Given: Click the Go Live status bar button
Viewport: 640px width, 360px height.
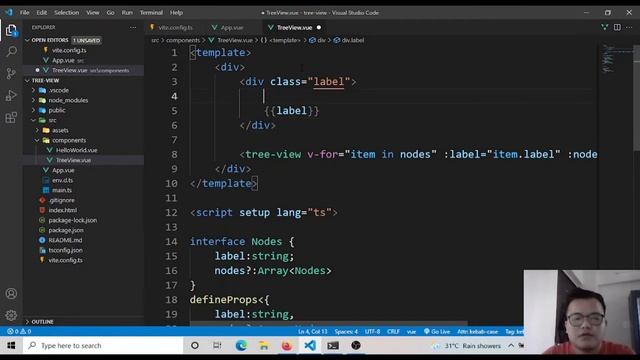Looking at the screenshot, I should pyautogui.click(x=437, y=331).
